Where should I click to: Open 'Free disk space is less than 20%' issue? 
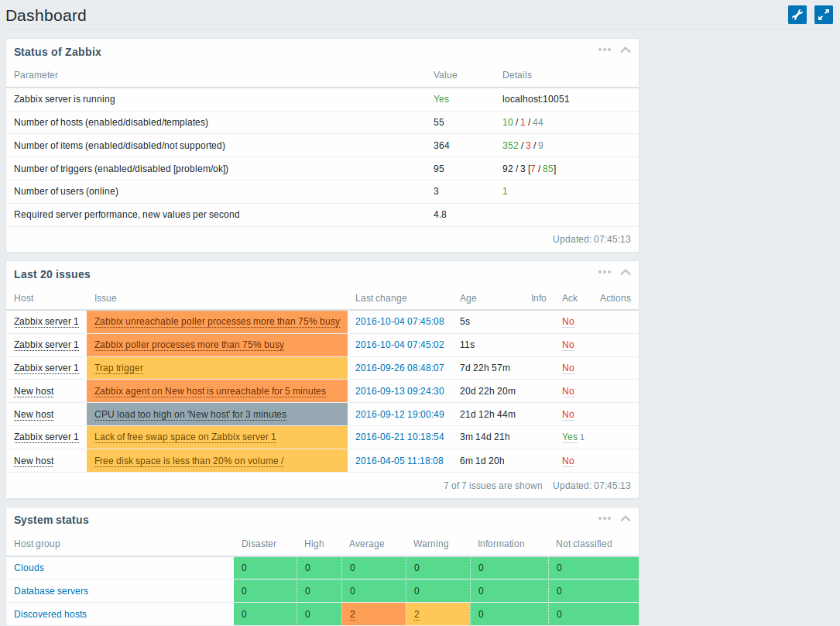[189, 461]
